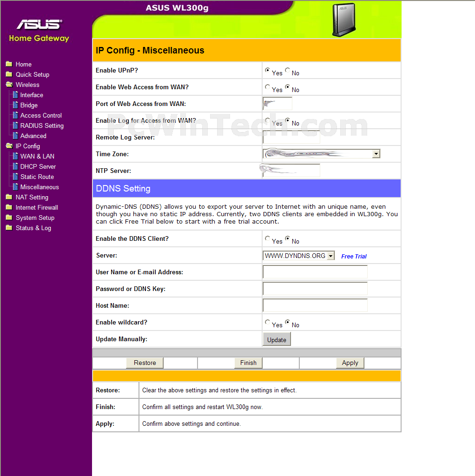The image size is (475, 476).
Task: Open RADIUS Setting page
Action: tap(42, 126)
